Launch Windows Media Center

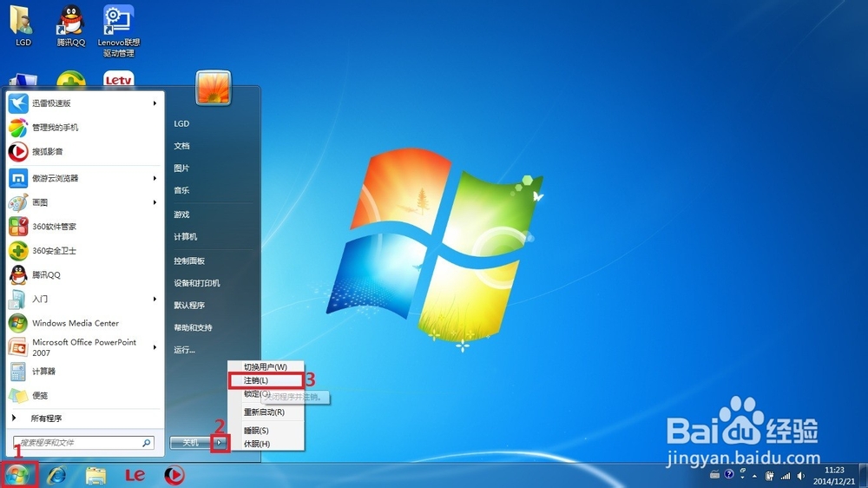coord(85,323)
